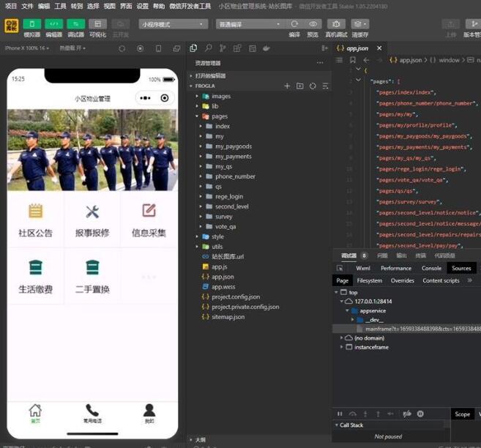Tap the 常用电话 phone icon in tab bar

pos(92,411)
